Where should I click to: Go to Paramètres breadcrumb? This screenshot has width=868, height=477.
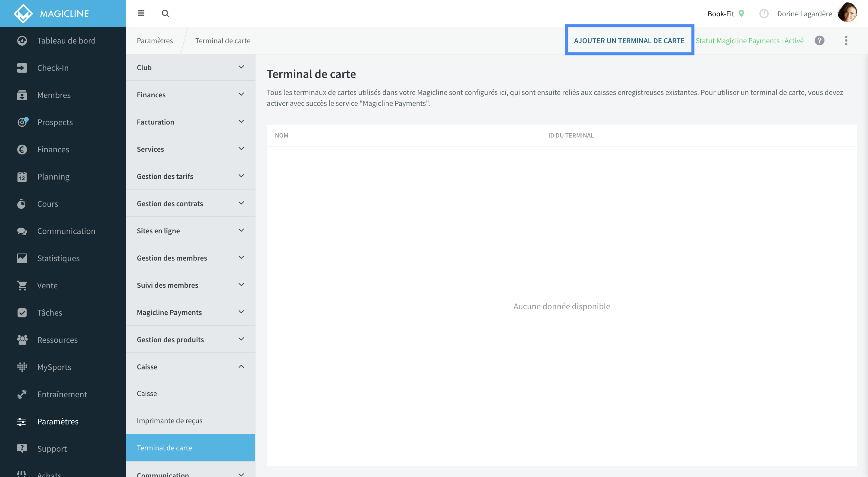click(155, 41)
